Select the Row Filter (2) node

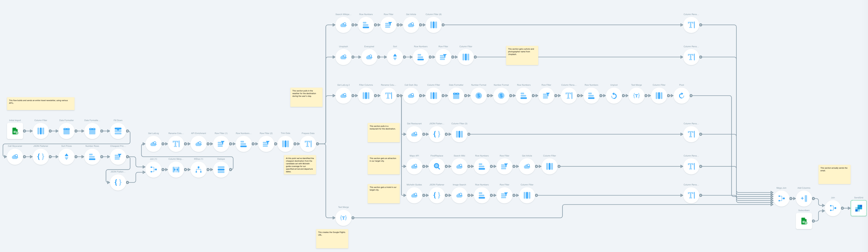click(266, 144)
